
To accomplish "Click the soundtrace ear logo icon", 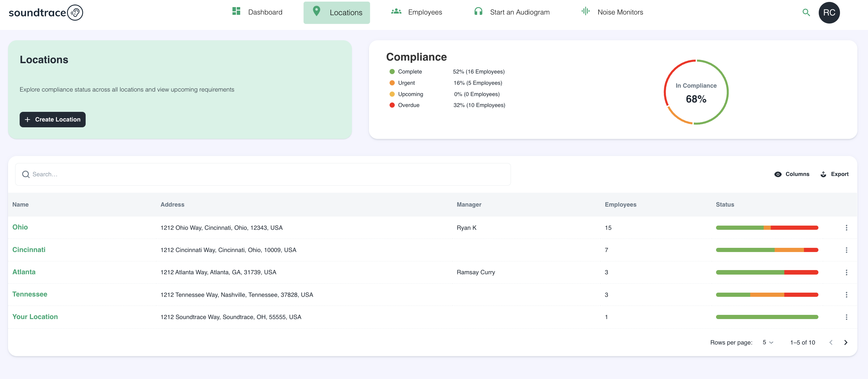I will pos(75,13).
